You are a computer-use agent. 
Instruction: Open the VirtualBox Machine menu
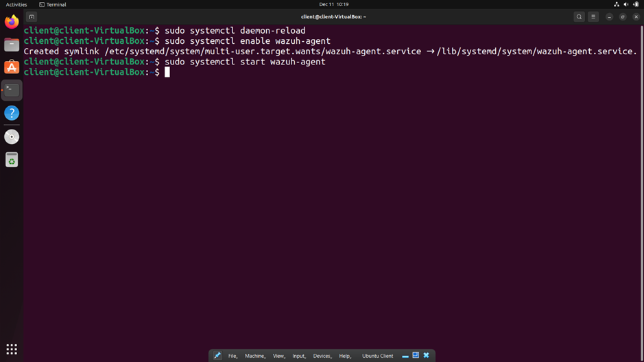[255, 356]
